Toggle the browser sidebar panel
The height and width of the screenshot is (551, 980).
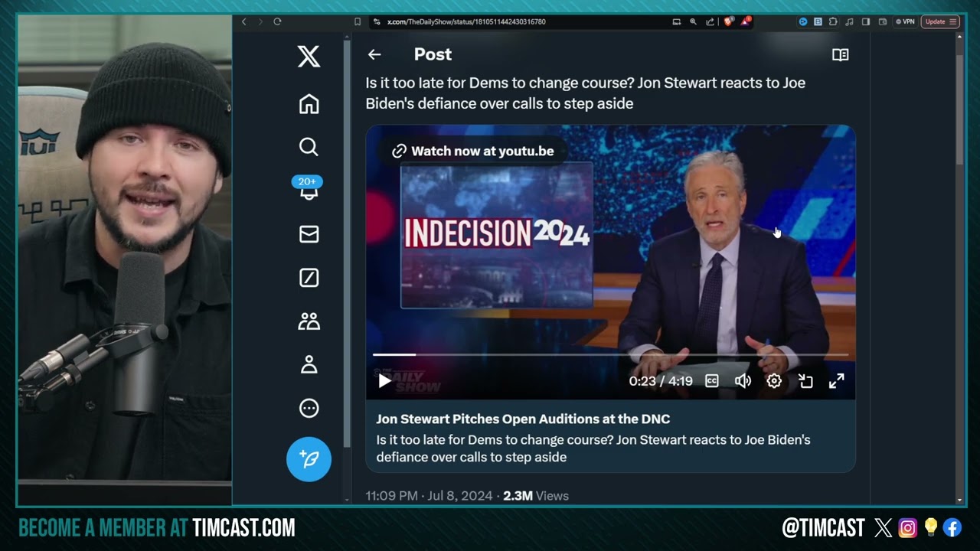click(866, 21)
